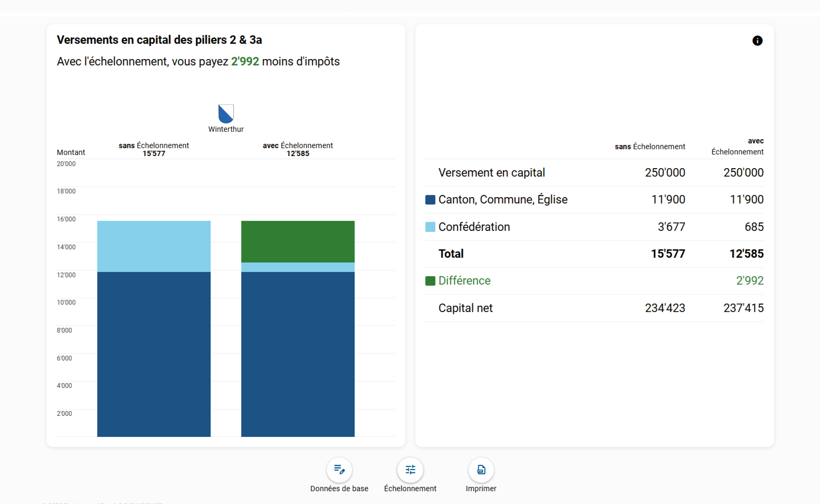Click the Capital net row label
The image size is (820, 504).
[x=465, y=308]
